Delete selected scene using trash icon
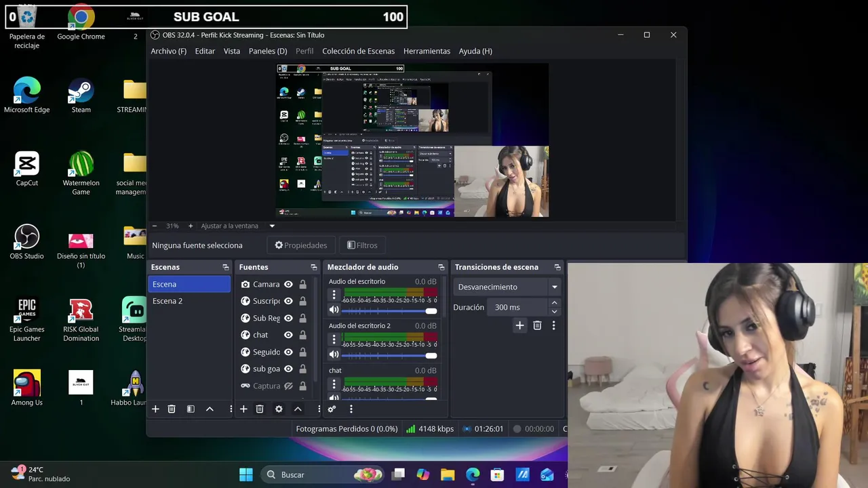This screenshot has height=488, width=868. (x=172, y=409)
